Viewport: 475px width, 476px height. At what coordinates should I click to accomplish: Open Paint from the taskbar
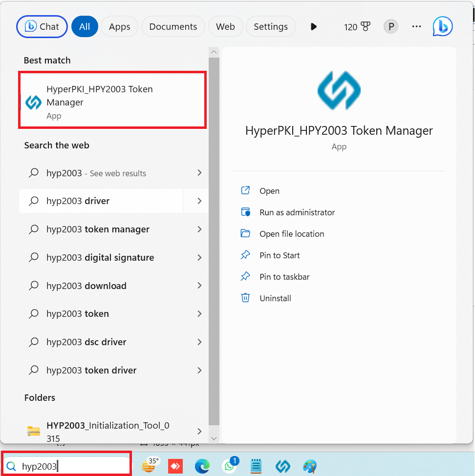click(310, 466)
